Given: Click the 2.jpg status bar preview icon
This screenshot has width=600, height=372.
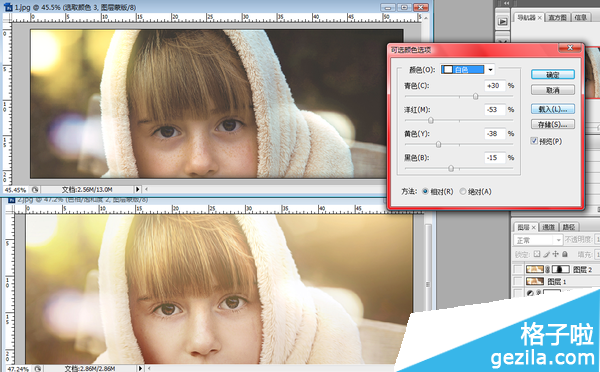Looking at the screenshot, I should coord(38,369).
